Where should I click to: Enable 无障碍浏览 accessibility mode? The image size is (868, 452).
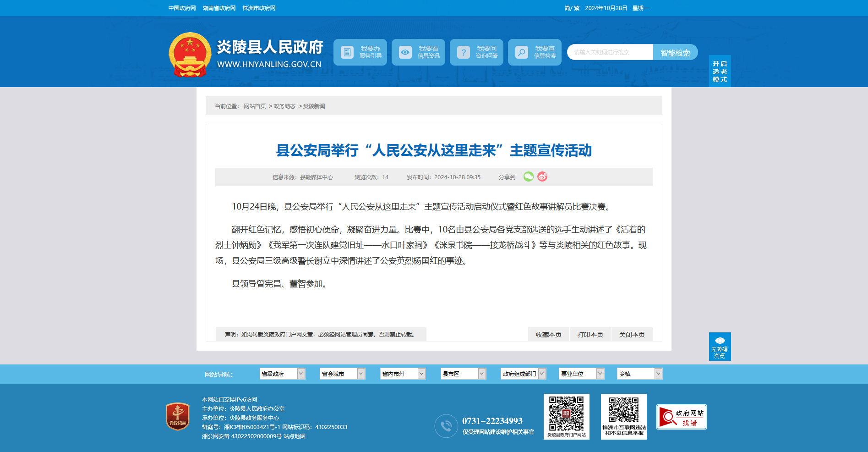click(x=720, y=347)
